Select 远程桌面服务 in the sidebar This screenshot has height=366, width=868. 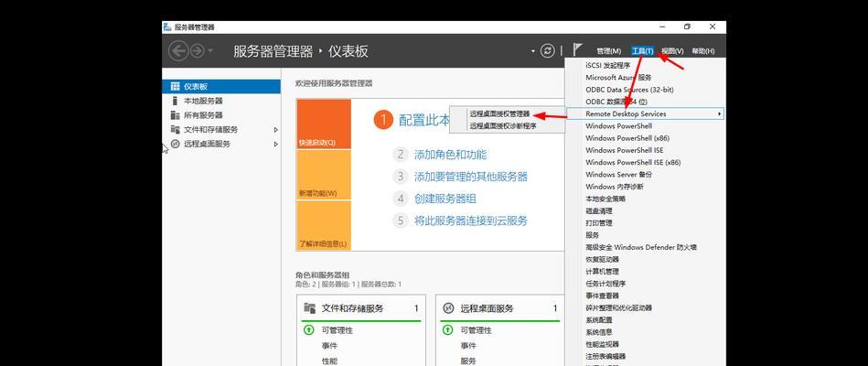pos(221,144)
